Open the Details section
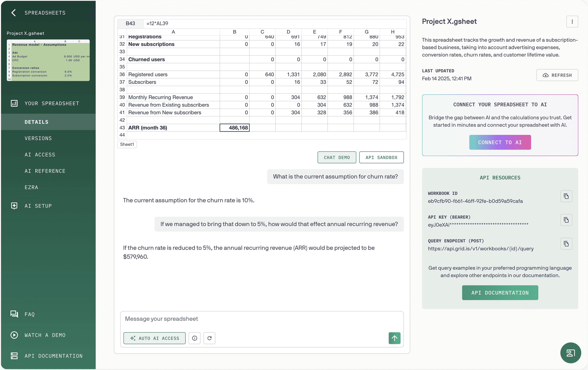588x370 pixels. point(48,122)
